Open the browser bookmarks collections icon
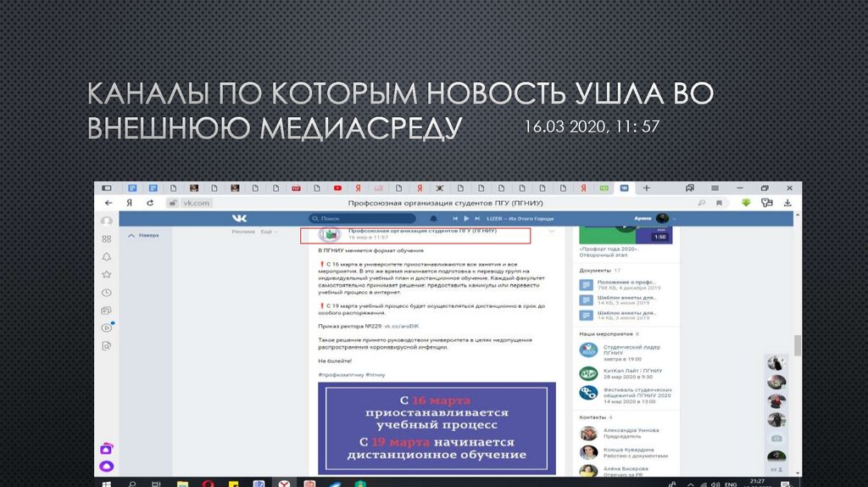 (x=690, y=188)
